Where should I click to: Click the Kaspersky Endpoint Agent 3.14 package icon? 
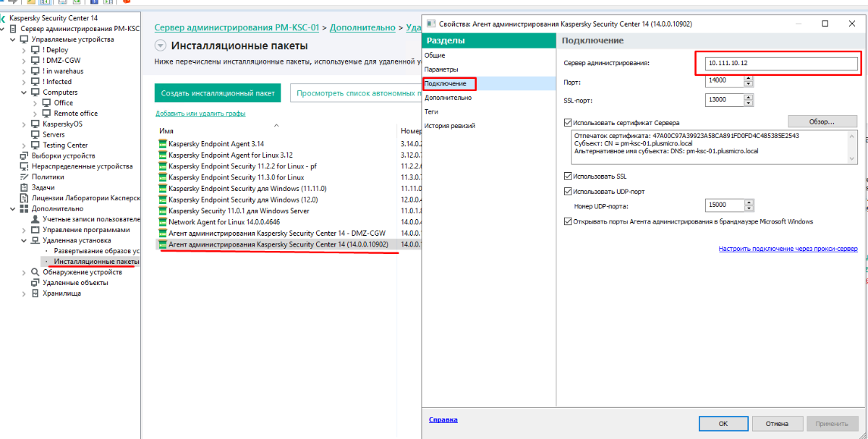(163, 144)
